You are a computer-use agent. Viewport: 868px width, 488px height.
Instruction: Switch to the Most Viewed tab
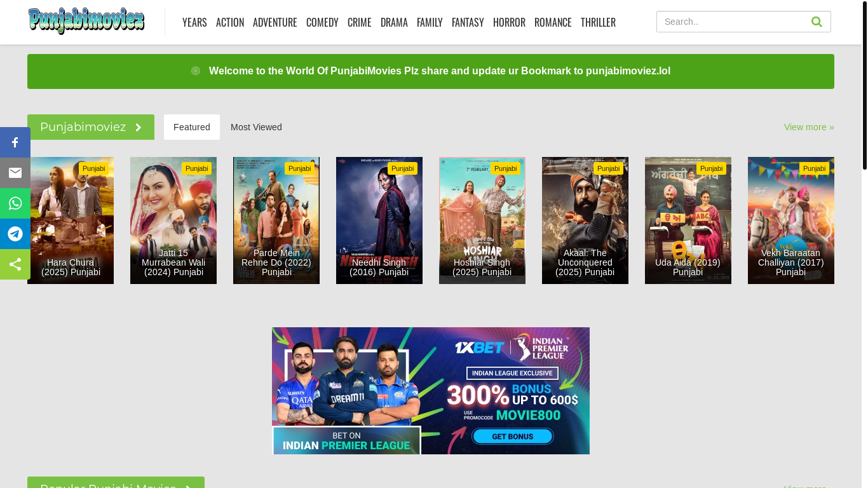tap(256, 127)
